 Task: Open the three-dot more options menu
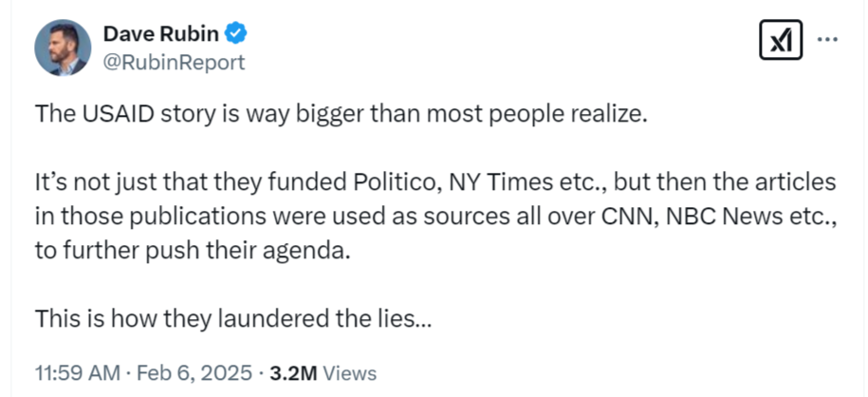pos(827,40)
